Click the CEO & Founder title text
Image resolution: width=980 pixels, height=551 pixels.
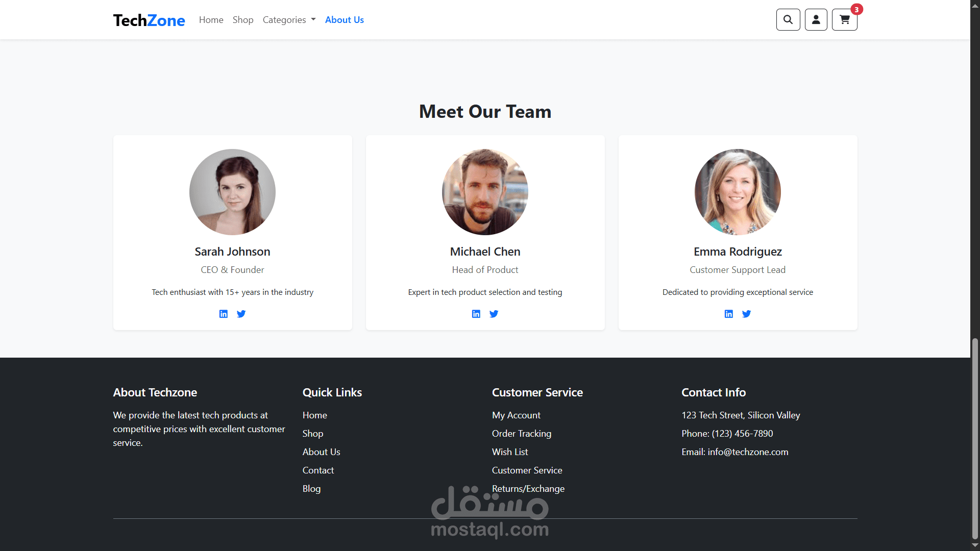point(233,270)
